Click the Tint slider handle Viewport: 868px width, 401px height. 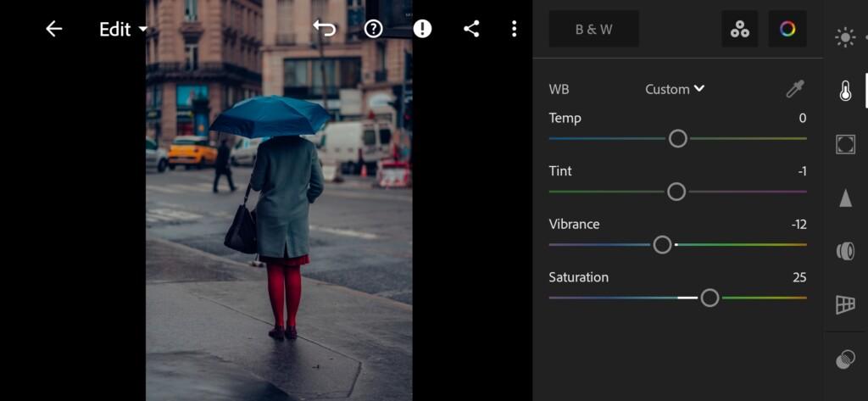(676, 192)
